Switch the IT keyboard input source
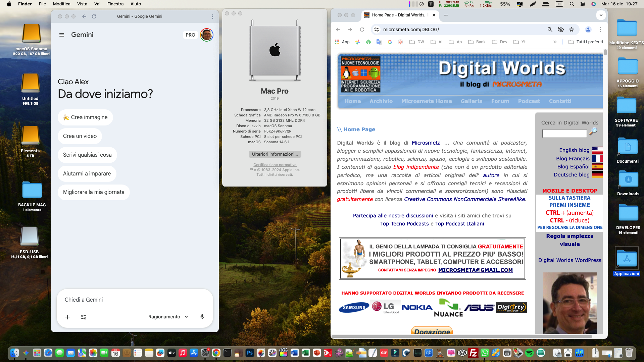 click(x=559, y=4)
